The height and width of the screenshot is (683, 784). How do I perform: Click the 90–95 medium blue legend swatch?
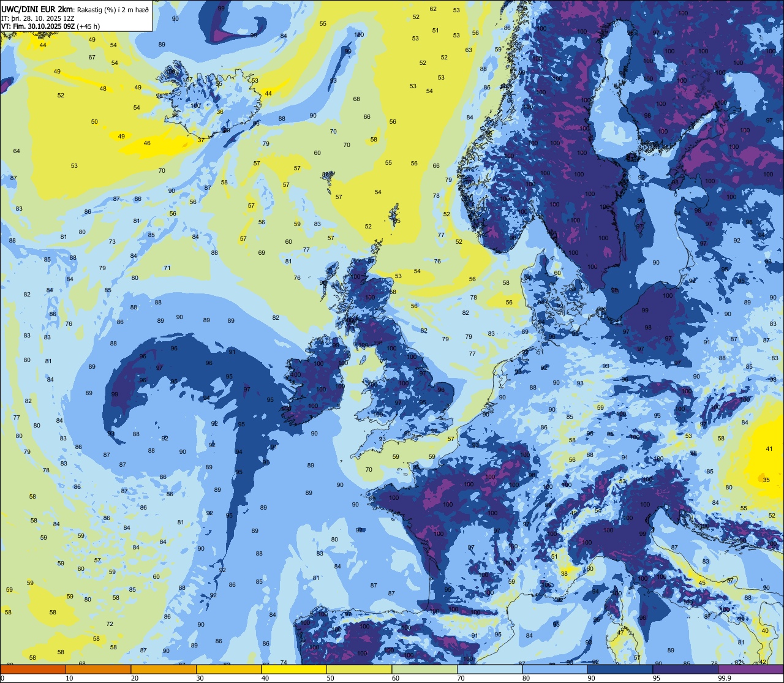coord(620,669)
